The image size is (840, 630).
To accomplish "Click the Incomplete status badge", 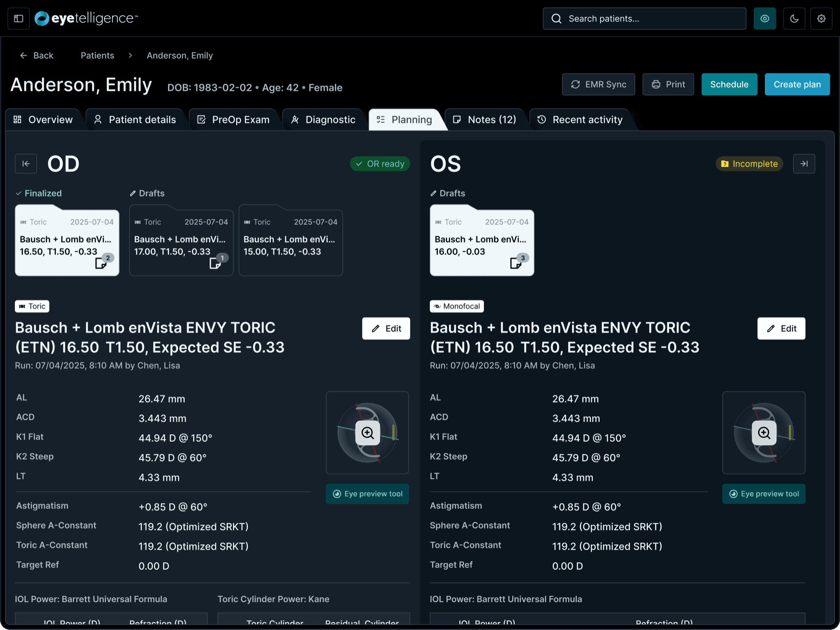I will [749, 164].
